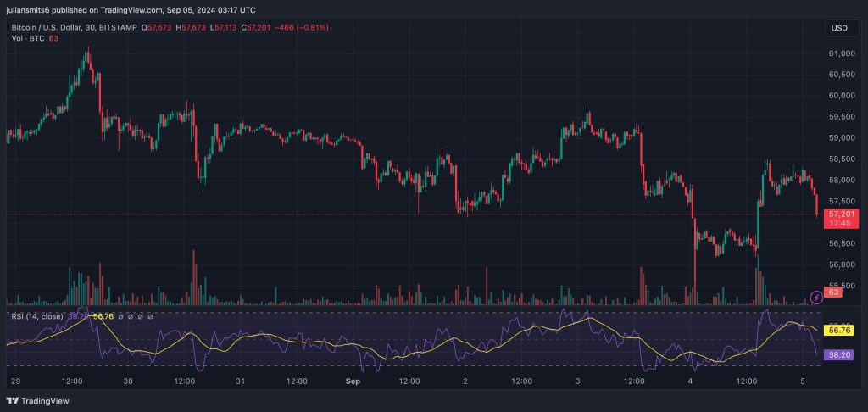Click the 59,000 price level on scale
This screenshot has width=868, height=412.
click(x=837, y=137)
